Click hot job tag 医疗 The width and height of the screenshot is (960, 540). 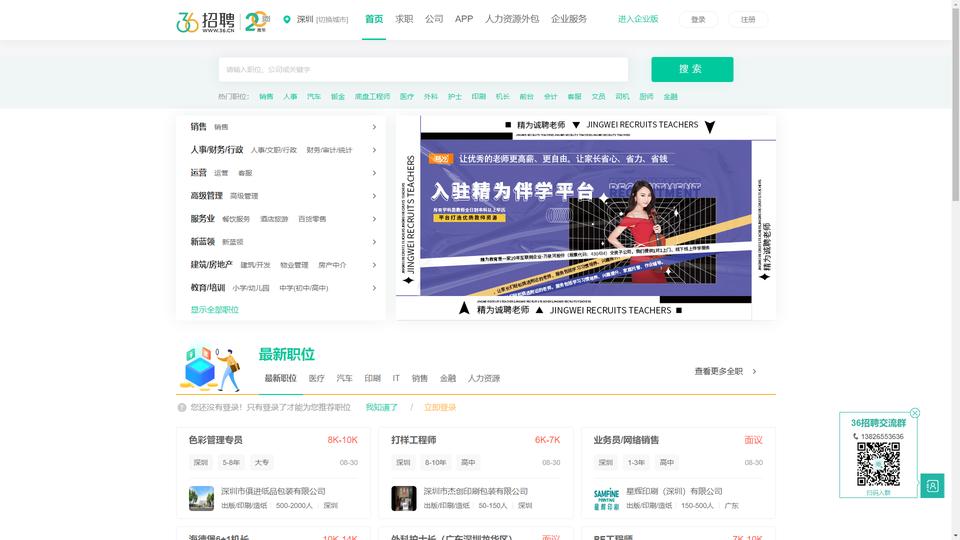coord(407,97)
